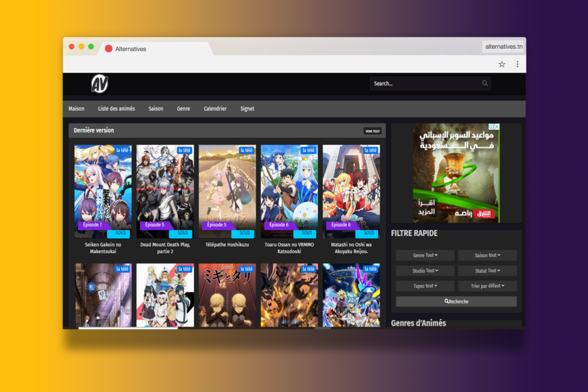Click the la télé tag on Télépathe Hoshikuzu
The image size is (588, 392).
pyautogui.click(x=247, y=150)
